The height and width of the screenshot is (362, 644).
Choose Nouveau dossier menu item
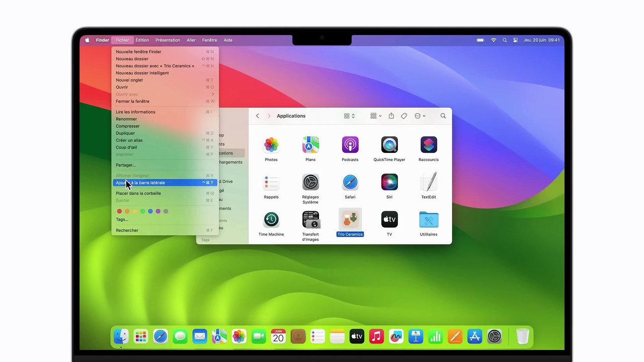click(165, 59)
